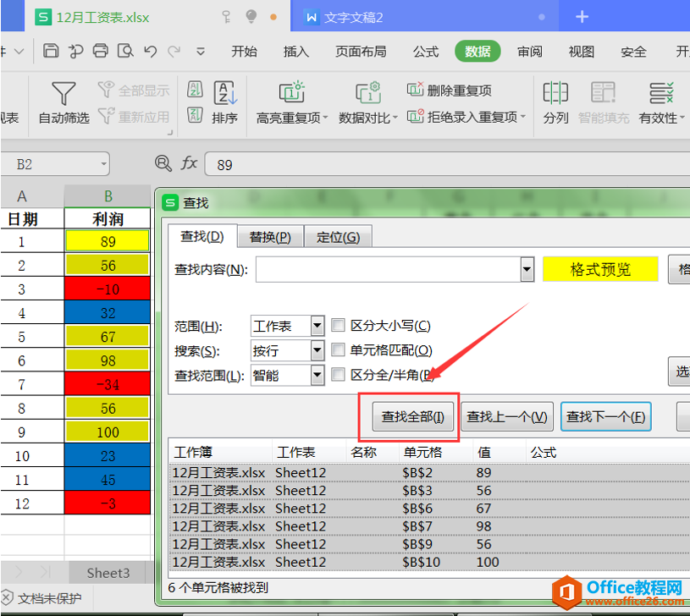Screen dimensions: 690x616
Task: Click the 重新应用 filter icon
Action: [106, 116]
